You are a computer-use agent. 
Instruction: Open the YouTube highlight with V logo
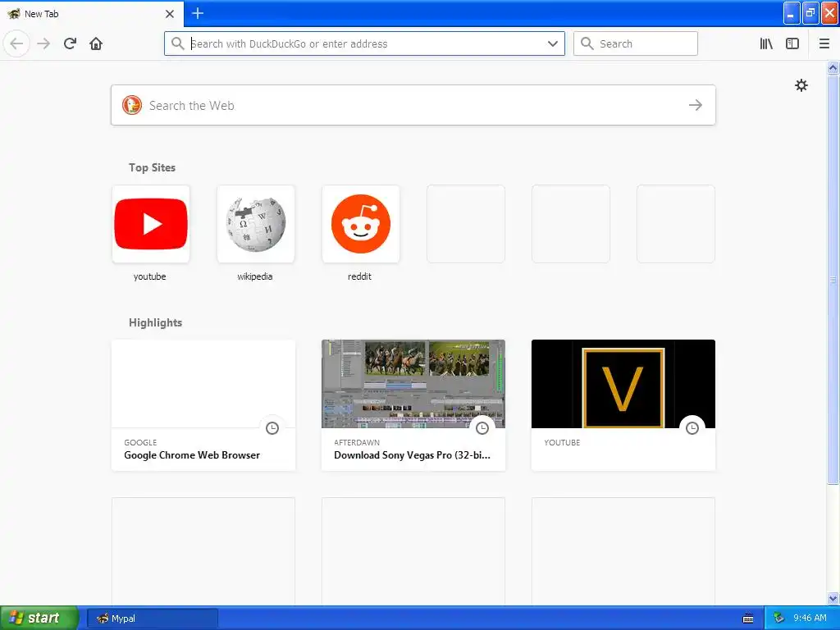point(623,405)
